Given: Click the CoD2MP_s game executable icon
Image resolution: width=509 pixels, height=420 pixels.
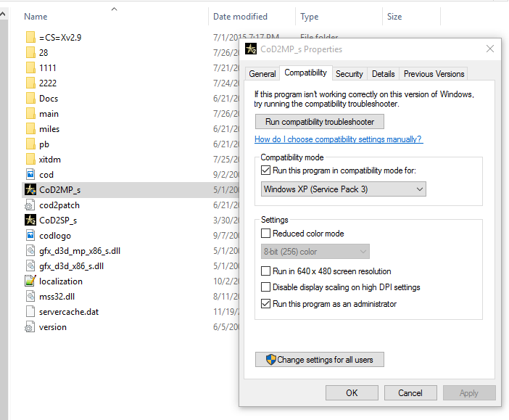Looking at the screenshot, I should click(x=30, y=190).
